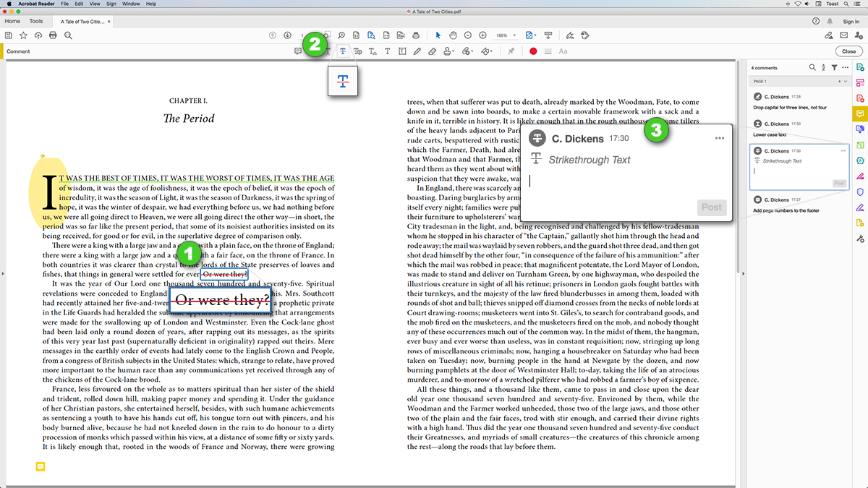Open the drawing shapes dropdown

click(487, 51)
